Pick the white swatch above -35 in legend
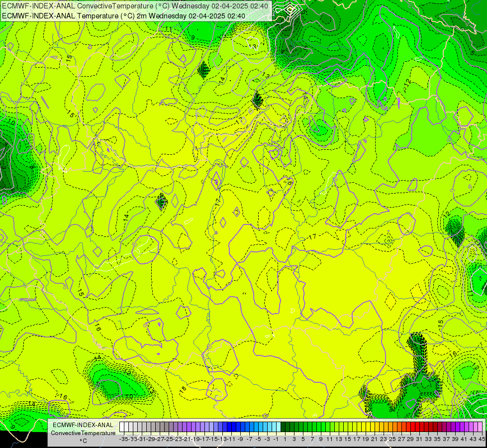487x448 pixels. 122,427
